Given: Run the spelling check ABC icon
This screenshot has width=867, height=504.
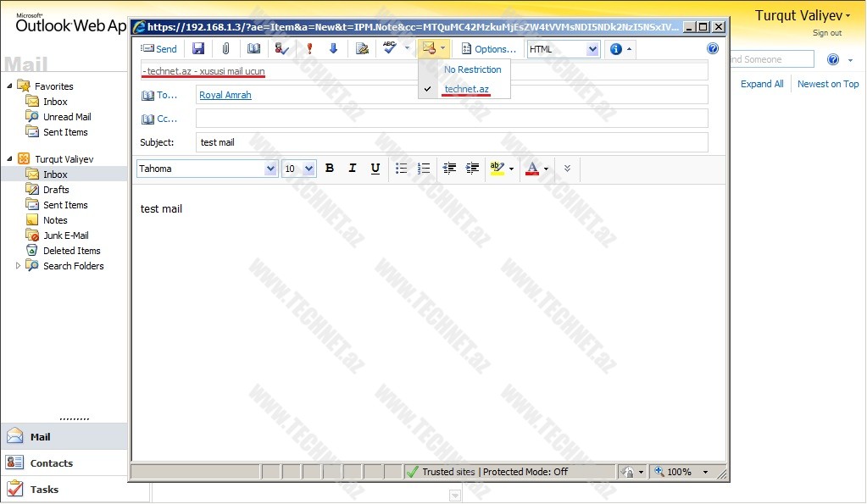Looking at the screenshot, I should 389,48.
